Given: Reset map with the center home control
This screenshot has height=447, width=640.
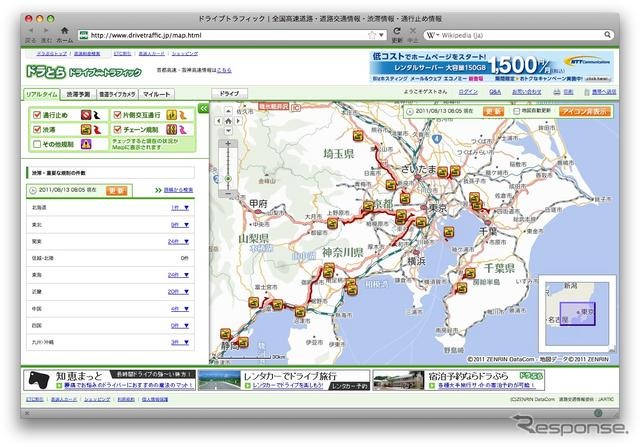Looking at the screenshot, I should tap(228, 121).
